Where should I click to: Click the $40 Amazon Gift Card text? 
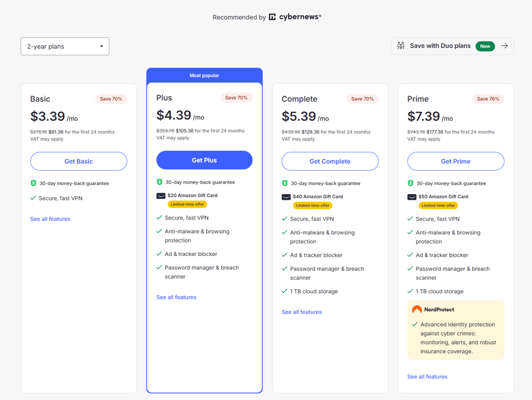(318, 197)
